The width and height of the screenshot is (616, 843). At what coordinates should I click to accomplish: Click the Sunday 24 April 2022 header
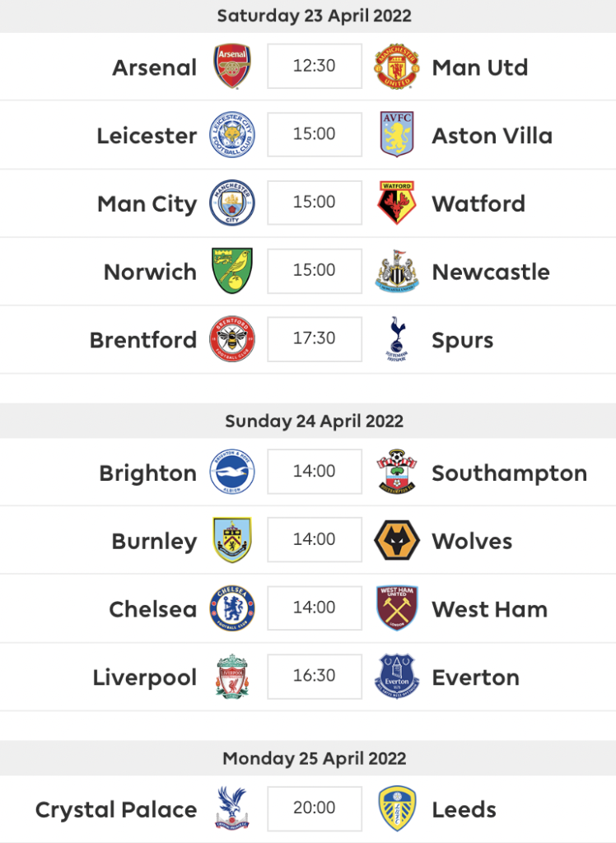(x=315, y=421)
